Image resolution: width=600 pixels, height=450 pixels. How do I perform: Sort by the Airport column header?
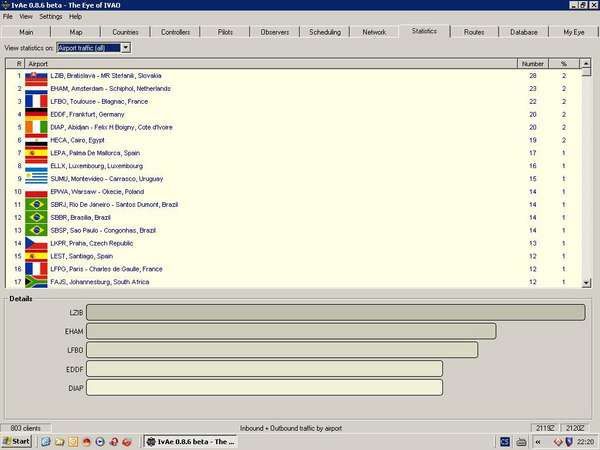tap(271, 64)
